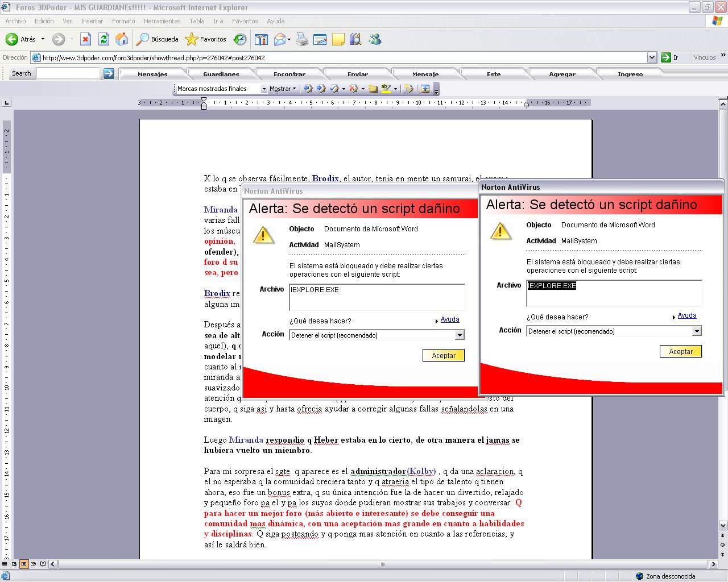The width and height of the screenshot is (728, 582).
Task: Open the Research books icon
Action: pyautogui.click(x=356, y=39)
